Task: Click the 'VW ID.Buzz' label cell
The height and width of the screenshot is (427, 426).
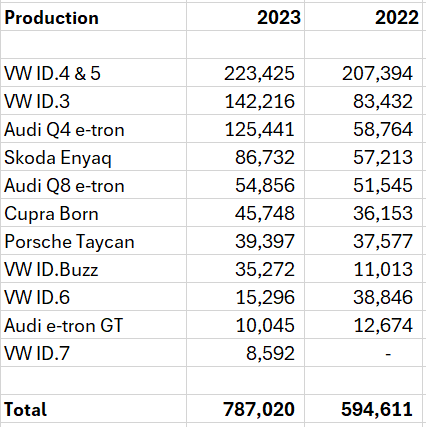Action: coord(93,269)
